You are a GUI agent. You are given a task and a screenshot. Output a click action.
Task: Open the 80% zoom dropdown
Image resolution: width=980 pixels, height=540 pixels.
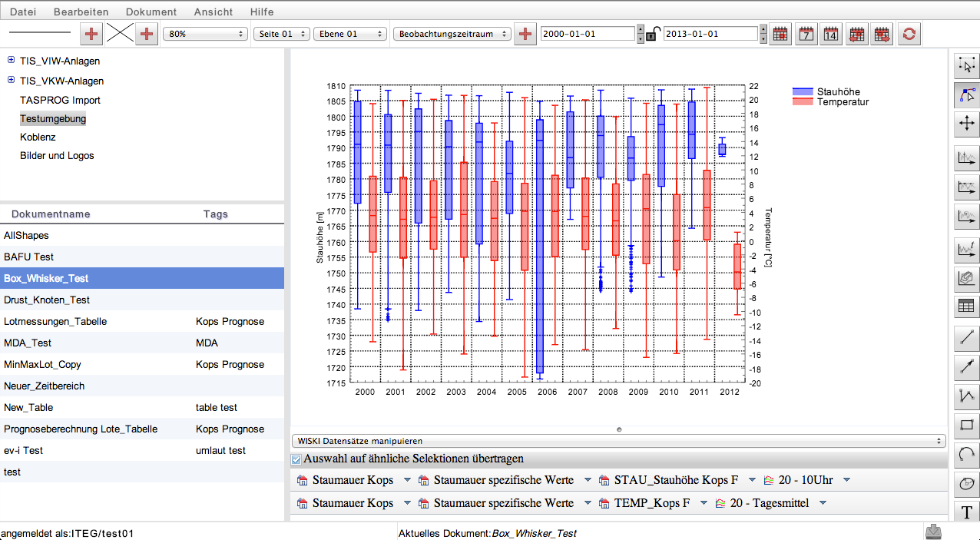pyautogui.click(x=207, y=34)
